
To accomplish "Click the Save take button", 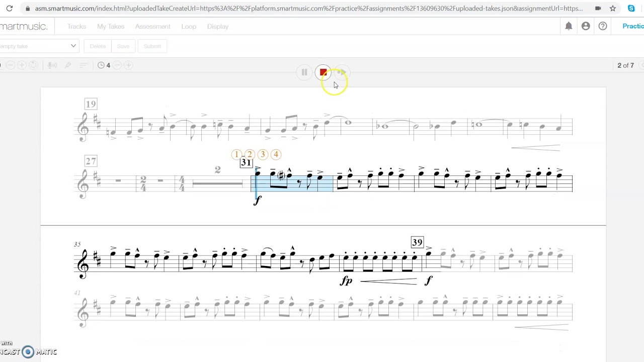I will coord(123,46).
